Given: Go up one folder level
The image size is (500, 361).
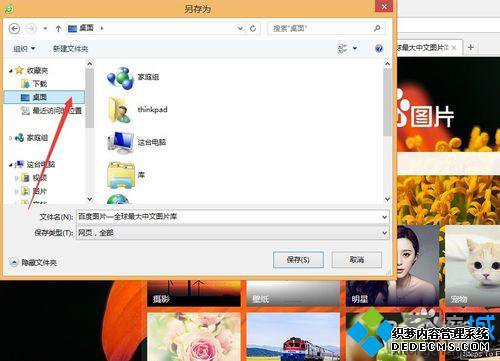Looking at the screenshot, I should (x=58, y=29).
